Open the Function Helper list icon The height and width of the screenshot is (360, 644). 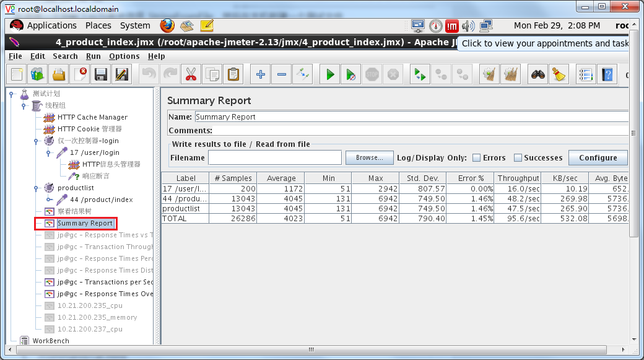point(586,74)
